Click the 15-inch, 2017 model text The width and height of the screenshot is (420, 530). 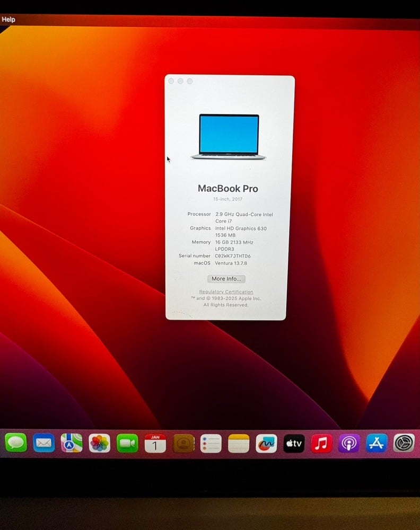[227, 199]
